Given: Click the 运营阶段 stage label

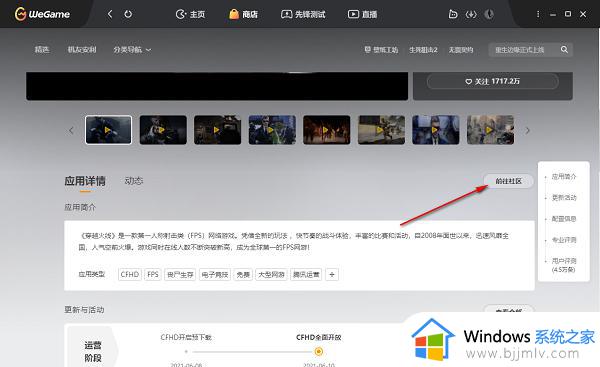Looking at the screenshot, I should (x=93, y=352).
